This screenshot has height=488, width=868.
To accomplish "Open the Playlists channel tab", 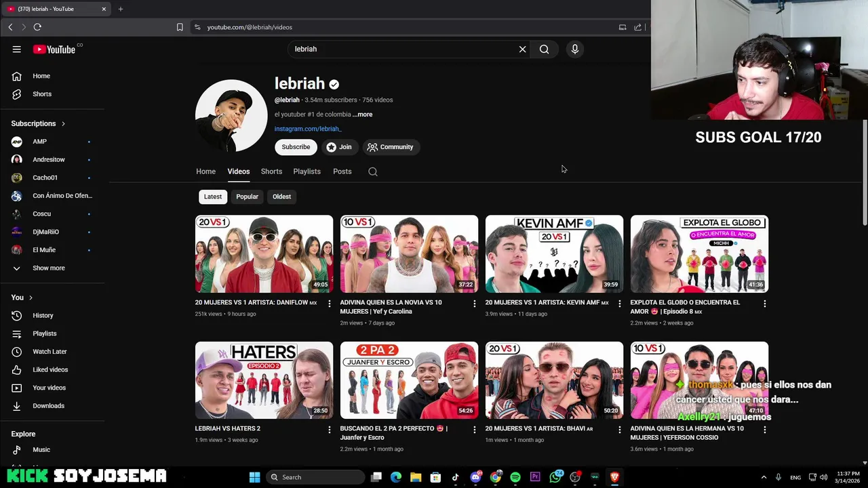I will pyautogui.click(x=307, y=171).
